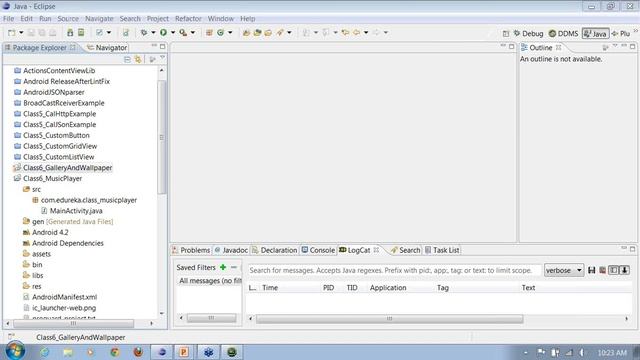The image size is (640, 360).
Task: Open the verbose log level dropdown
Action: 564,270
